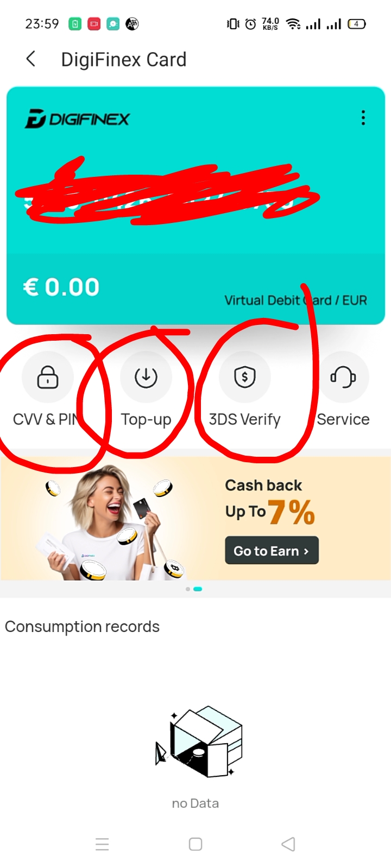Tap the Top-up download icon
391x868 pixels.
point(146,377)
